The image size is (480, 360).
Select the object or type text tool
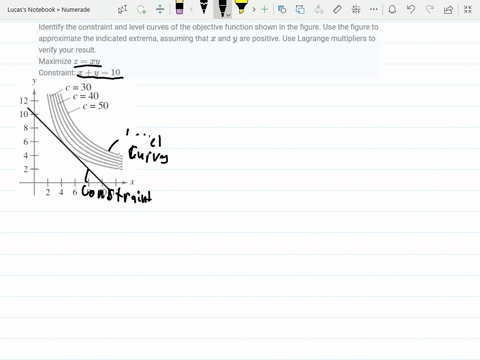(x=123, y=9)
